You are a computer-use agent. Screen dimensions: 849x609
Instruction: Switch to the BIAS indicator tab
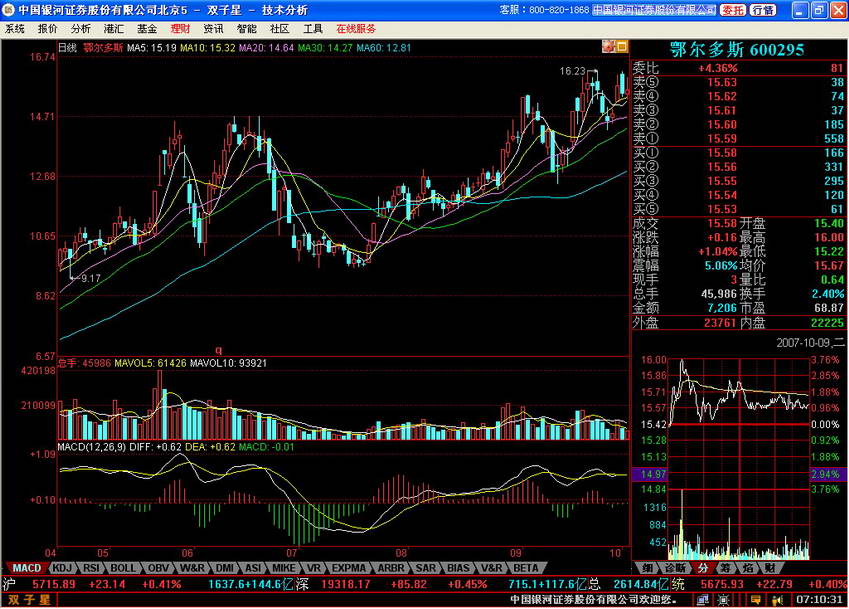click(x=458, y=568)
